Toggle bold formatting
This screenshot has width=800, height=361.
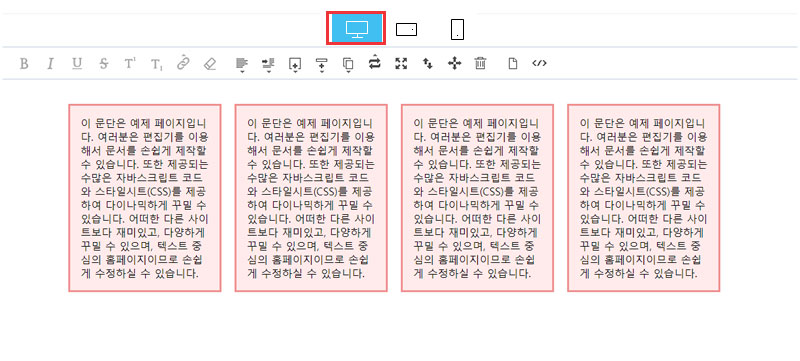(x=23, y=64)
